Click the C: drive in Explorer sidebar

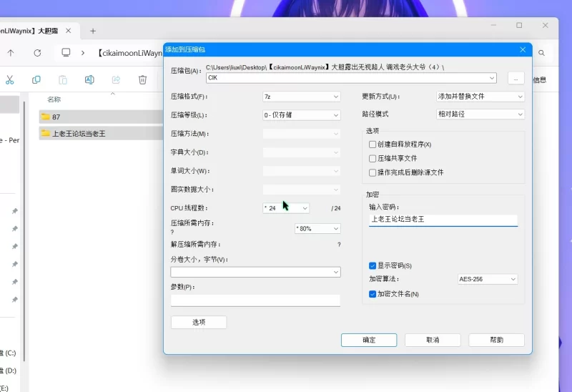click(8, 353)
